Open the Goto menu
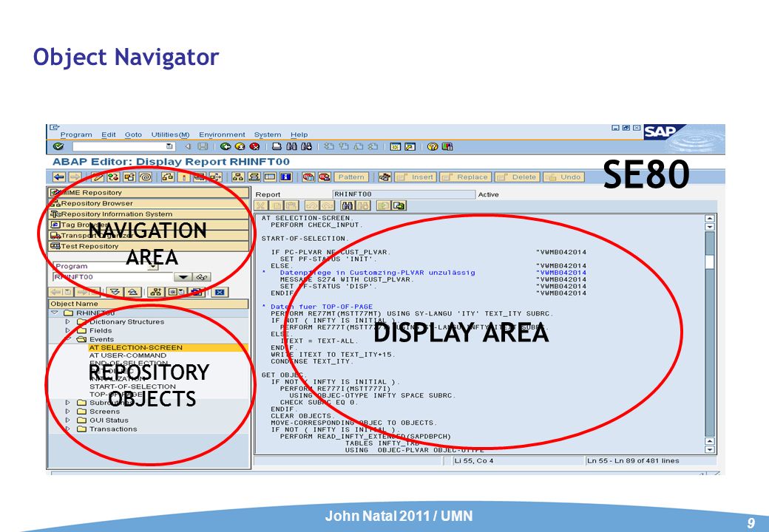The height and width of the screenshot is (532, 769). (x=133, y=134)
